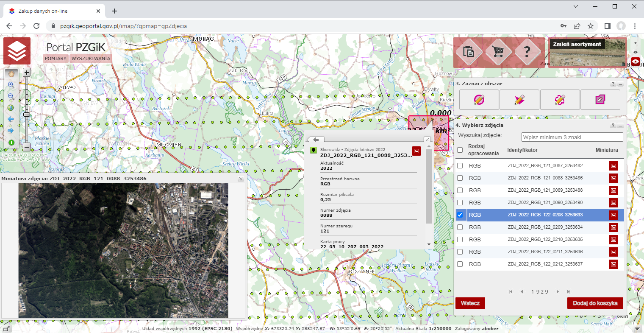Show thumbnail for ZDJ_2022_RGB_121_0087_3253482

(x=613, y=166)
